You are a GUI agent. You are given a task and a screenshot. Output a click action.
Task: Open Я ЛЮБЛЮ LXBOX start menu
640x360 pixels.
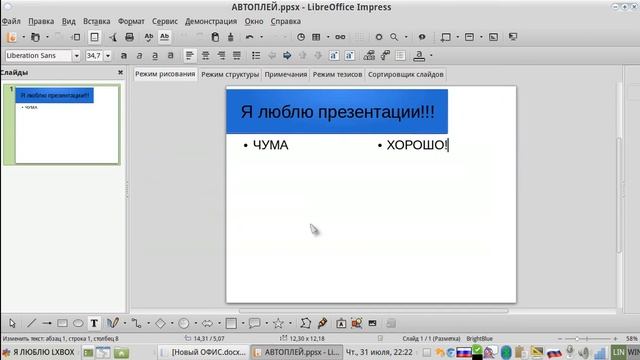click(x=39, y=352)
